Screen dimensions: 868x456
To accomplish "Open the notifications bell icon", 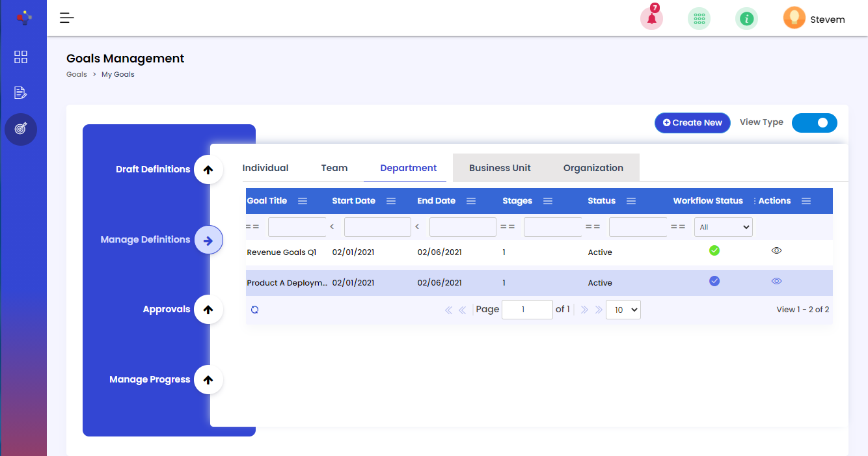I will [651, 19].
